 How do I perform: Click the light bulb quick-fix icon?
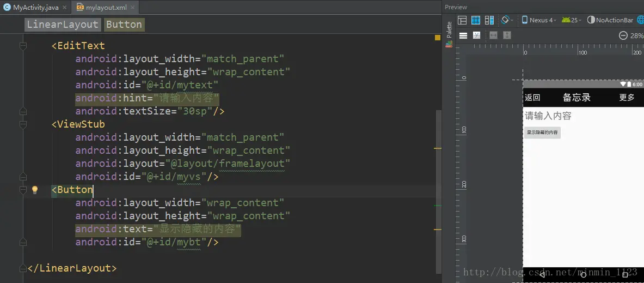coord(35,190)
